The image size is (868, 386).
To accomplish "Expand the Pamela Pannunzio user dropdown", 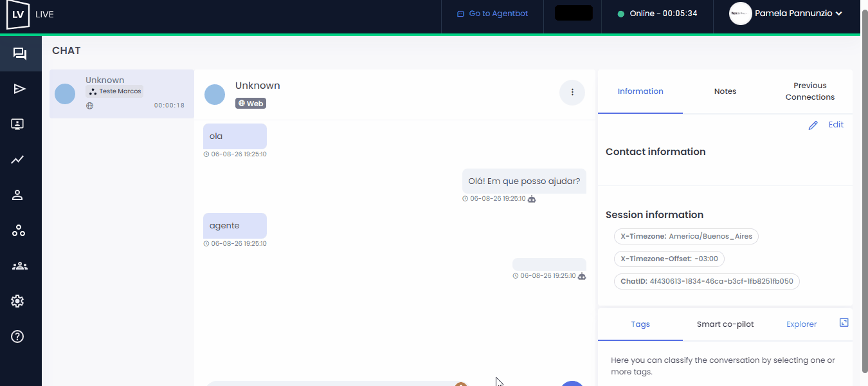I will (838, 14).
